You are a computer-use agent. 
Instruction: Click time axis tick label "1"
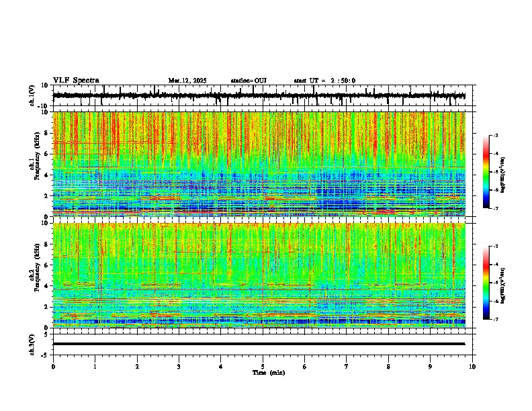pyautogui.click(x=95, y=367)
